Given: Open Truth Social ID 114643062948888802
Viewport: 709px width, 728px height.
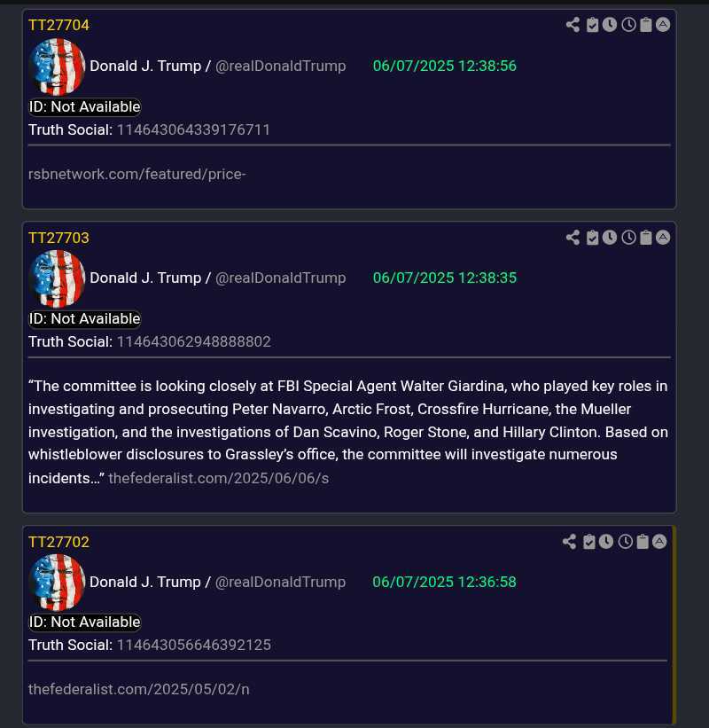Looking at the screenshot, I should click(194, 341).
